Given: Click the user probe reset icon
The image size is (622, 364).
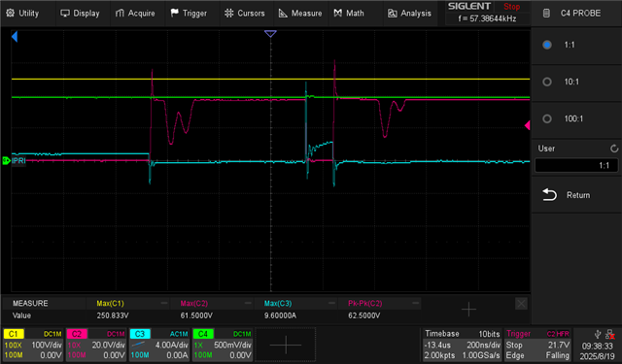Looking at the screenshot, I should click(x=614, y=149).
